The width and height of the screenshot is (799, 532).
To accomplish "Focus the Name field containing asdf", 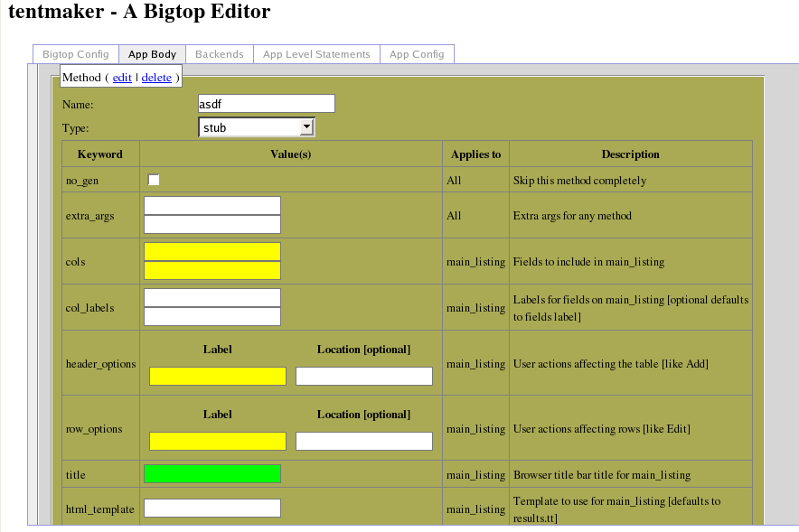I will coord(267,104).
